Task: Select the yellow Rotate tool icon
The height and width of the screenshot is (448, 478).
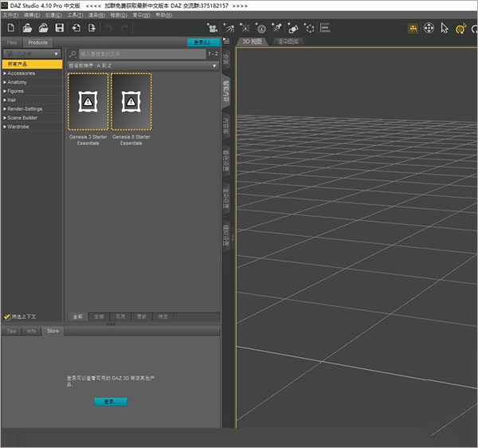Action: click(461, 29)
